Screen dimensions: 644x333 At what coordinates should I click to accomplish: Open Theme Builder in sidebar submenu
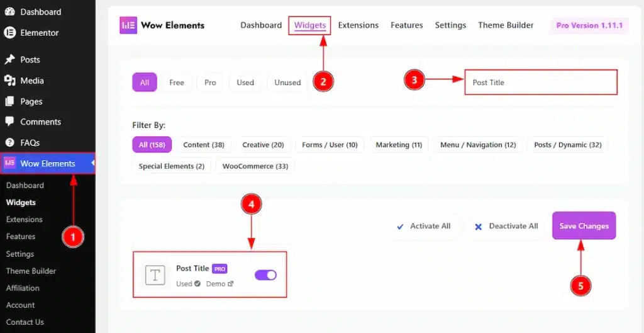(31, 271)
